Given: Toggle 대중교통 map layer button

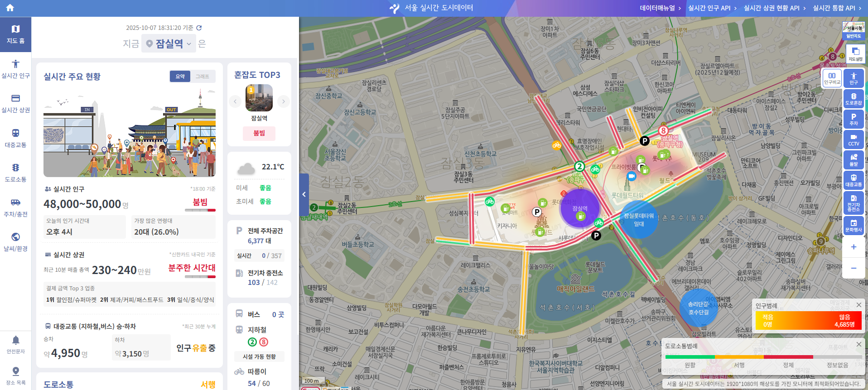Looking at the screenshot, I should pos(854,180).
